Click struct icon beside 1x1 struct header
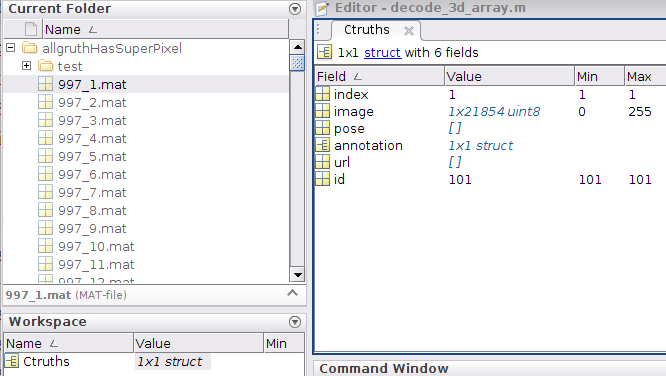Image resolution: width=666 pixels, height=376 pixels. tap(325, 52)
